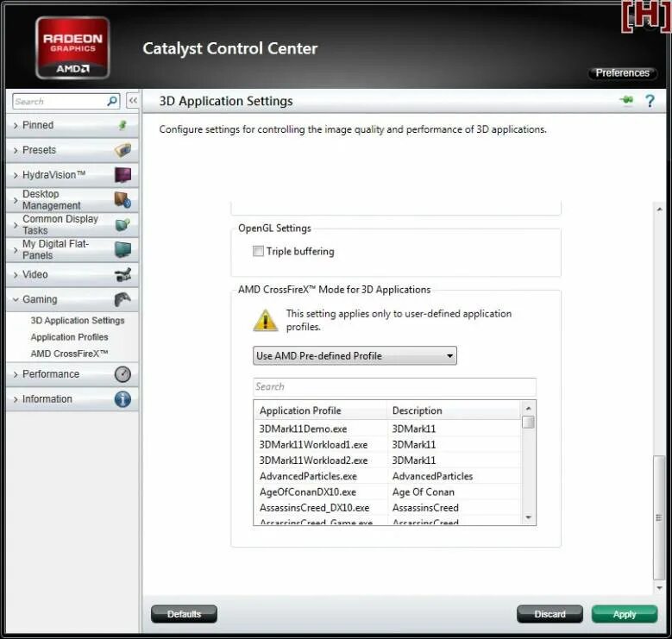Open AMD CrossFireX under Gaming

click(x=69, y=354)
